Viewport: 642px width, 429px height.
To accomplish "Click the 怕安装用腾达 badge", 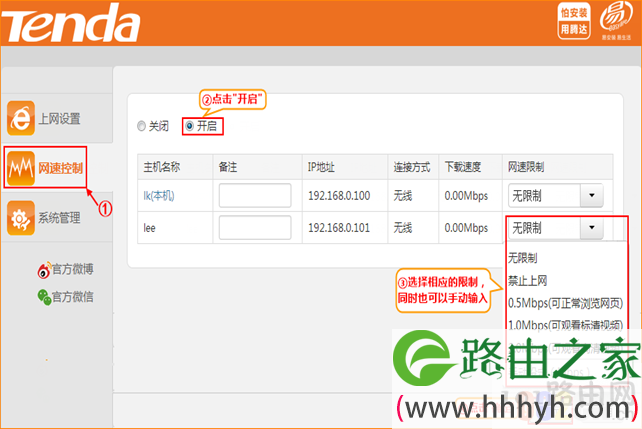I will 574,21.
